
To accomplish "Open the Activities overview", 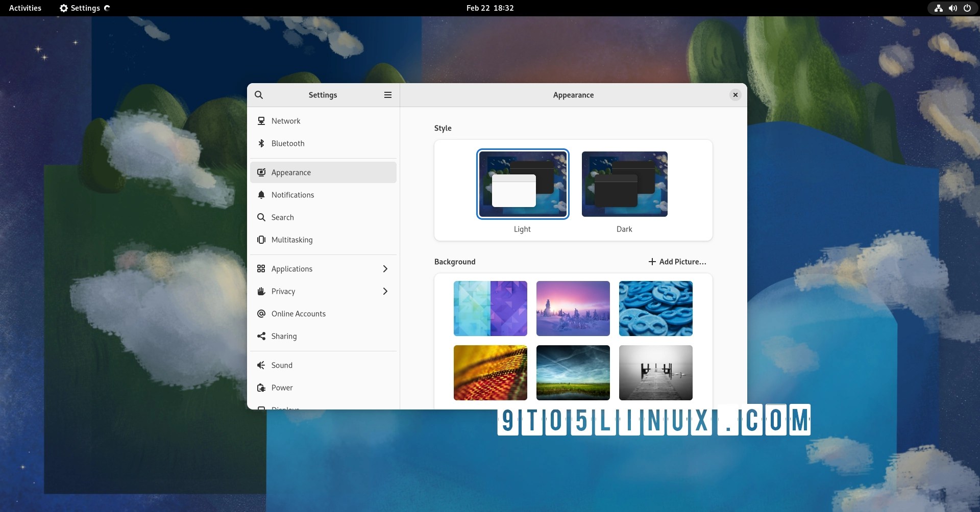I will click(x=25, y=8).
